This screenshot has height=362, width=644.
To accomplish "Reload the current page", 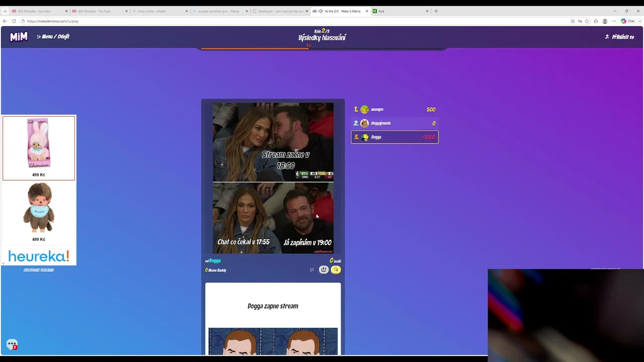I will pyautogui.click(x=14, y=21).
